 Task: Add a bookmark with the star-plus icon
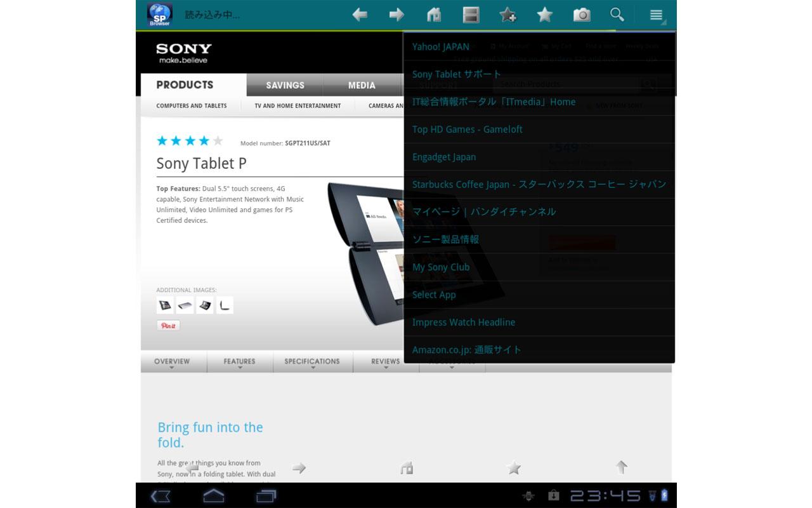[507, 15]
